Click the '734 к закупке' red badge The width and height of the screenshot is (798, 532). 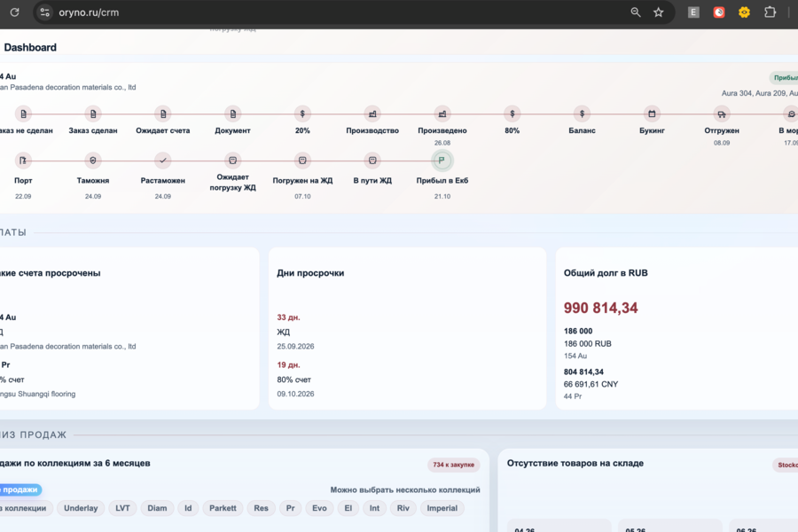453,465
